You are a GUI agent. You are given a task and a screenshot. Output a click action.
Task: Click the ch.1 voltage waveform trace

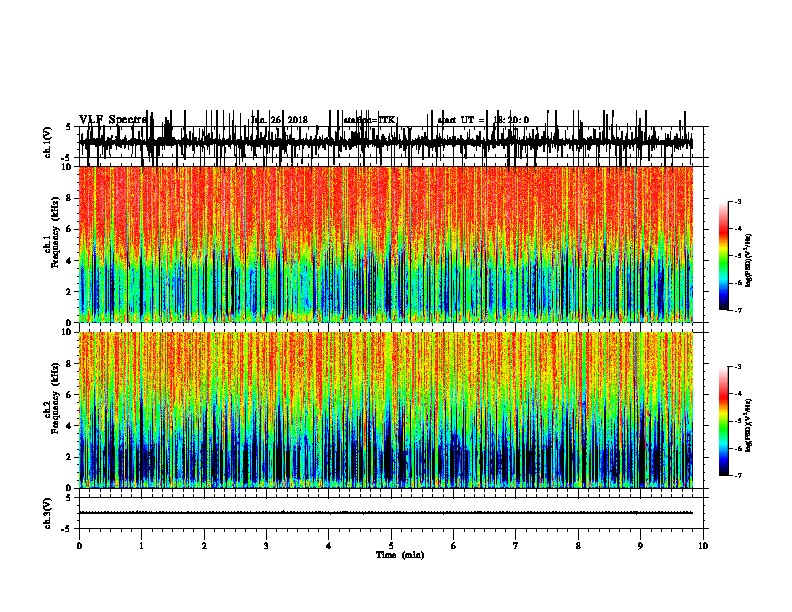(385, 142)
